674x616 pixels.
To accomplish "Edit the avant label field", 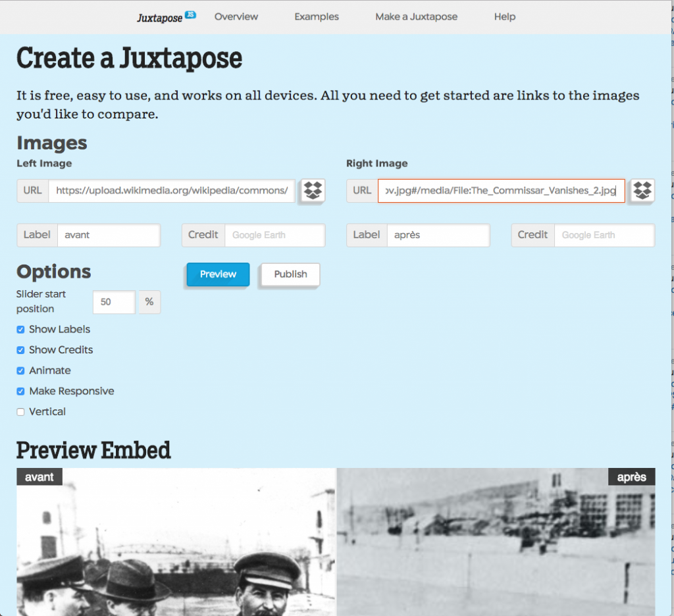I will 109,235.
